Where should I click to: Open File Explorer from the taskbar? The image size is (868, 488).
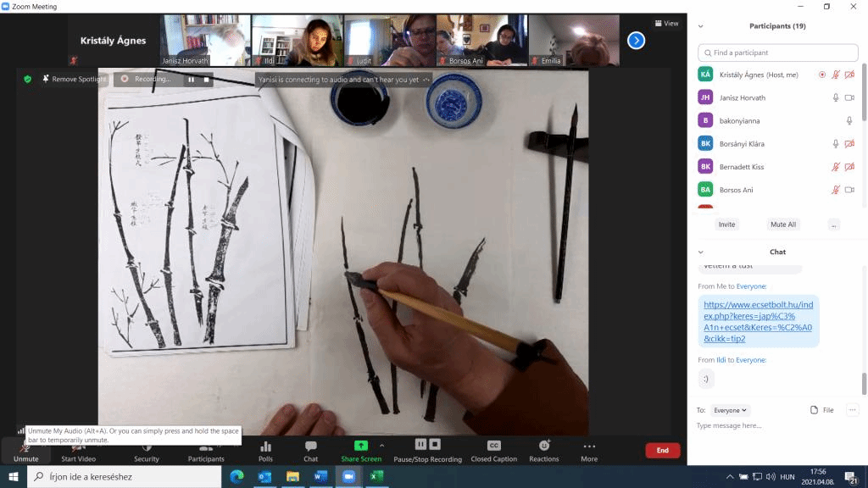click(292, 476)
